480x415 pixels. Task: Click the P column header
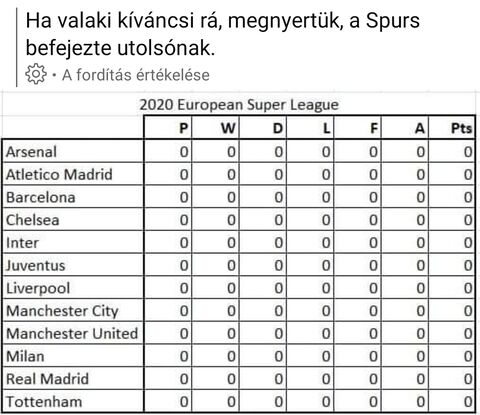point(168,128)
